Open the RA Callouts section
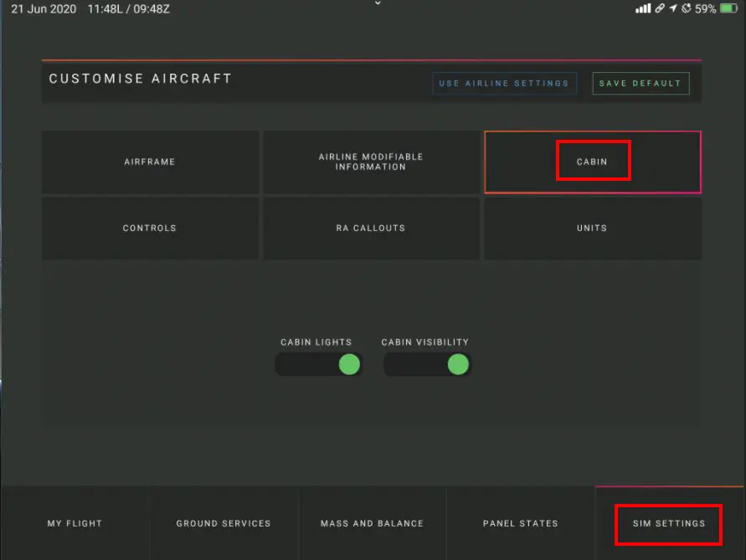 pos(371,229)
